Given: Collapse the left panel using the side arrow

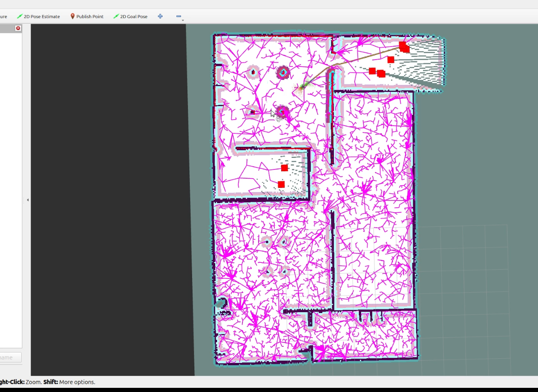Looking at the screenshot, I should [28, 200].
